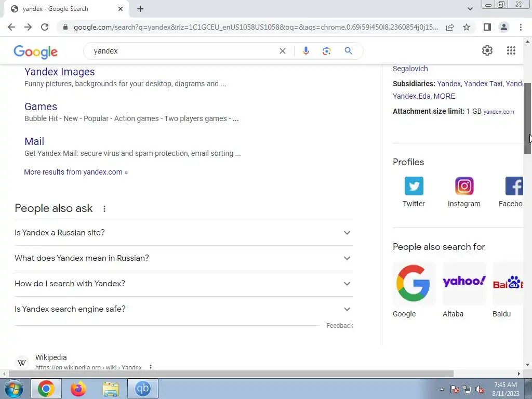Open the Facebook profile icon

[514, 186]
